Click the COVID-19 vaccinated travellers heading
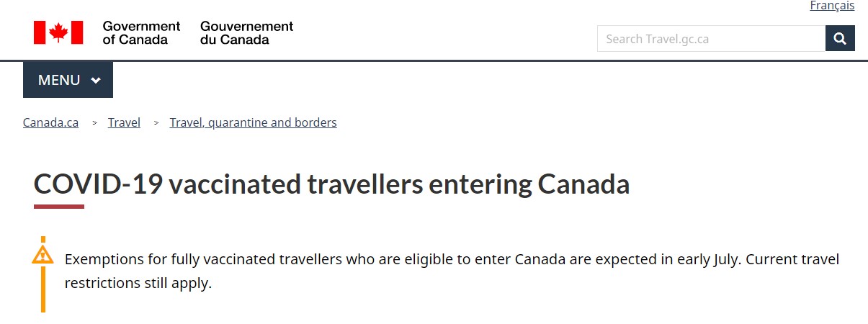Viewport: 868px width, 324px height. coord(331,185)
